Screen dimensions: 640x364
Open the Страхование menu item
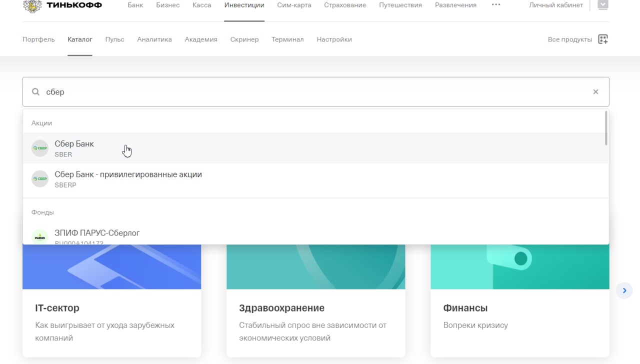345,5
